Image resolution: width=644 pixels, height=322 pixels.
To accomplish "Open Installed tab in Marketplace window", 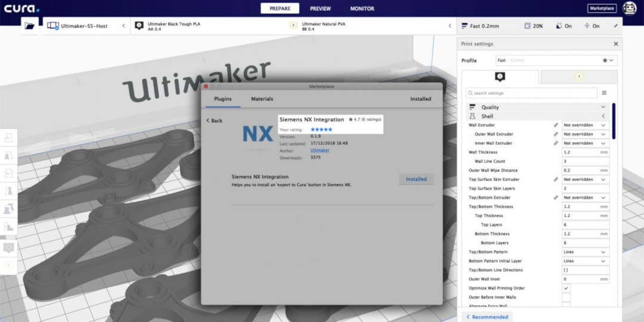I will [x=420, y=99].
